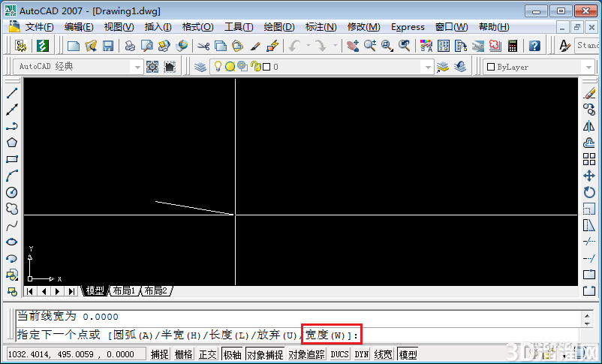Viewport: 602px width, 364px height.
Task: Toggle 对象追踪 object snap tracking
Action: (306, 354)
